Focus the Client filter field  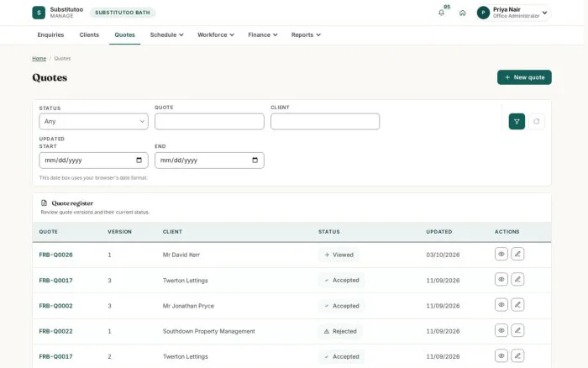point(325,122)
